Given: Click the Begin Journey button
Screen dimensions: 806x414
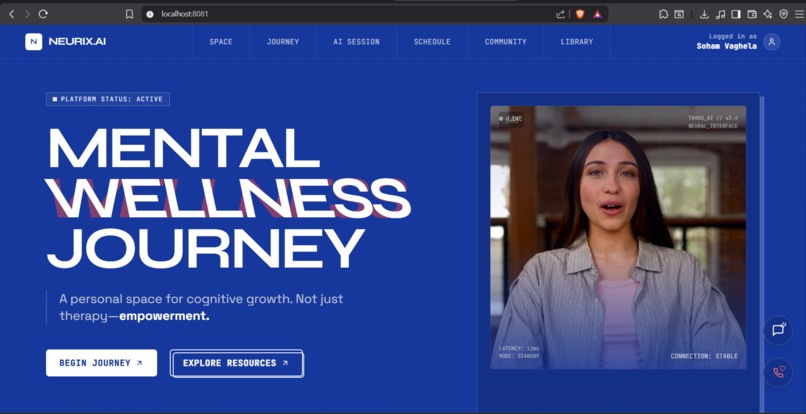Looking at the screenshot, I should [x=101, y=363].
